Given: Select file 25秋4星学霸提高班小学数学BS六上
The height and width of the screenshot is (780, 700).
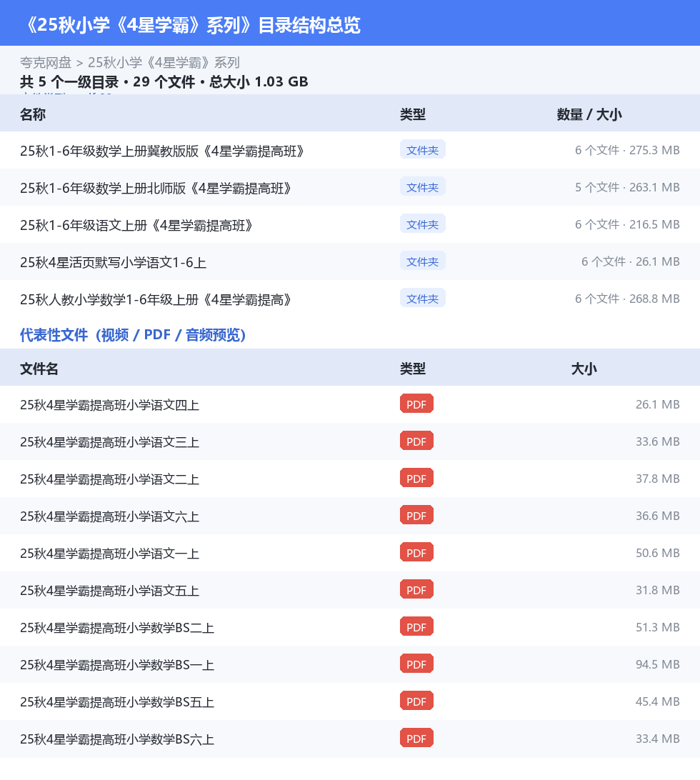Looking at the screenshot, I should 117,739.
